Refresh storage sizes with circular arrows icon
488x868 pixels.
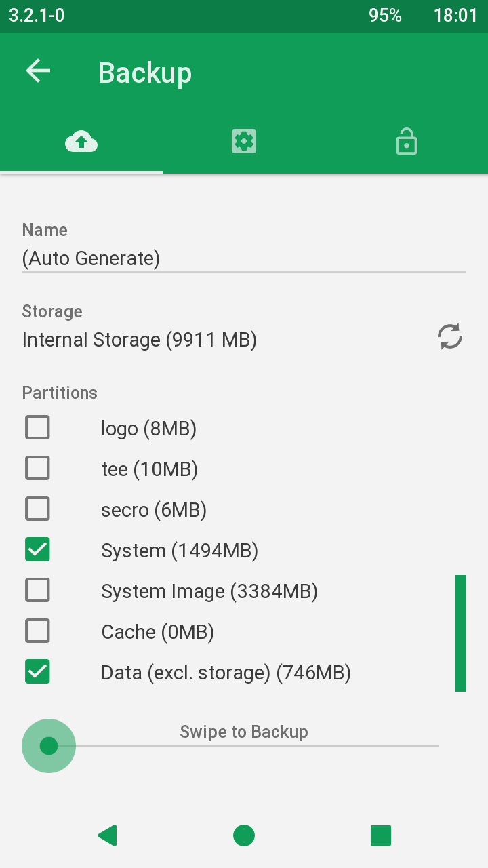[449, 336]
